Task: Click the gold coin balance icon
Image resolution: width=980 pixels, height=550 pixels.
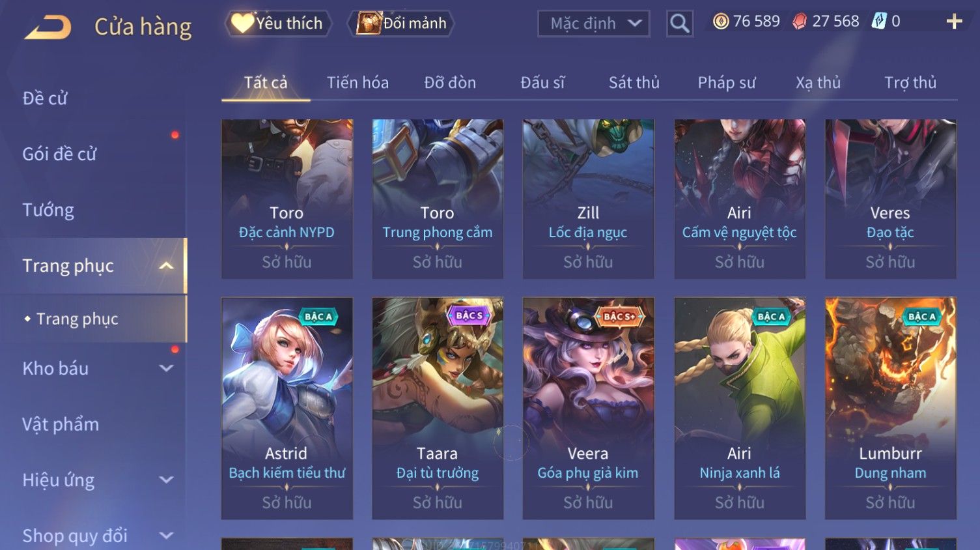Action: (720, 22)
